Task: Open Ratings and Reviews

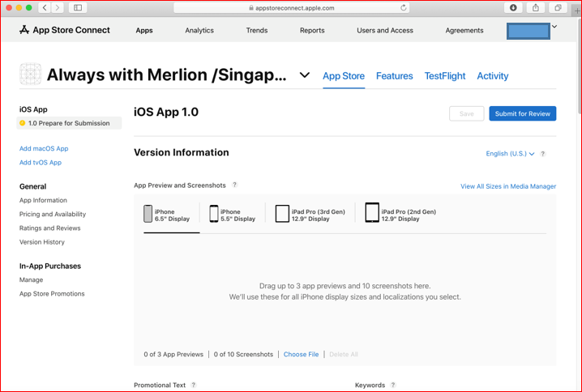Action: [x=49, y=228]
